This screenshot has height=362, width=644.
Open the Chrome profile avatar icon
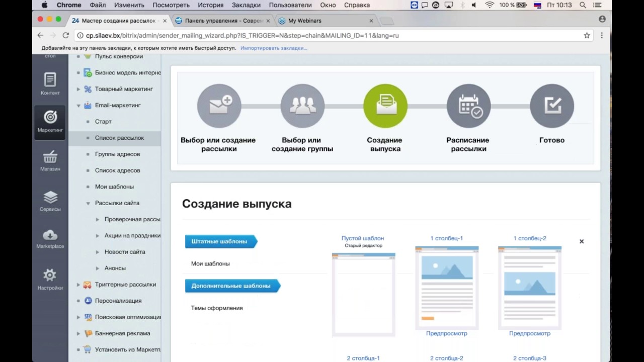click(602, 19)
